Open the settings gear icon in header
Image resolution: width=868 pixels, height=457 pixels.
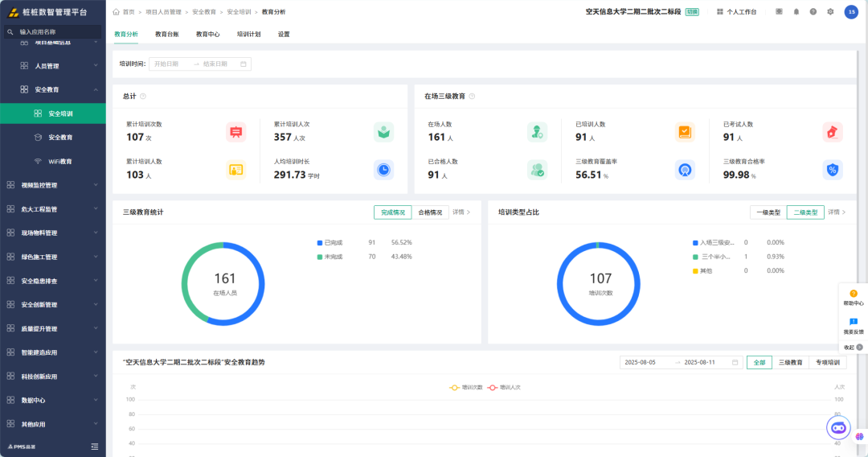(830, 11)
